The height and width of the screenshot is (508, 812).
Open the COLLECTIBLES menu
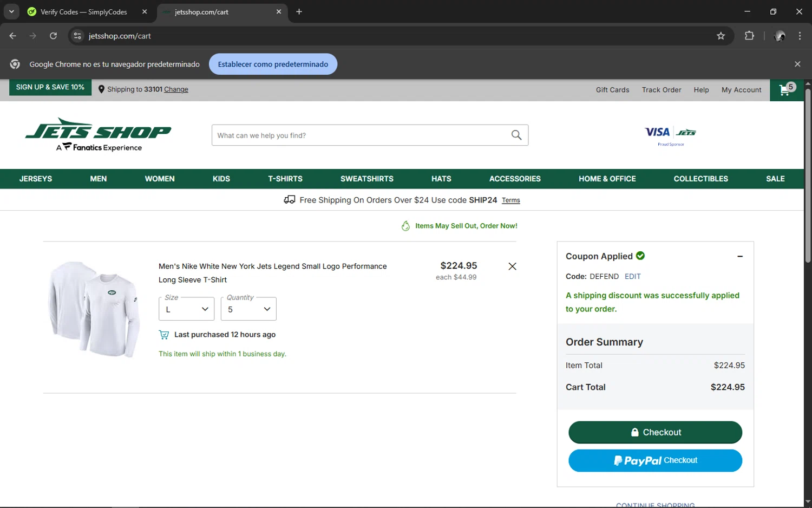pyautogui.click(x=701, y=179)
